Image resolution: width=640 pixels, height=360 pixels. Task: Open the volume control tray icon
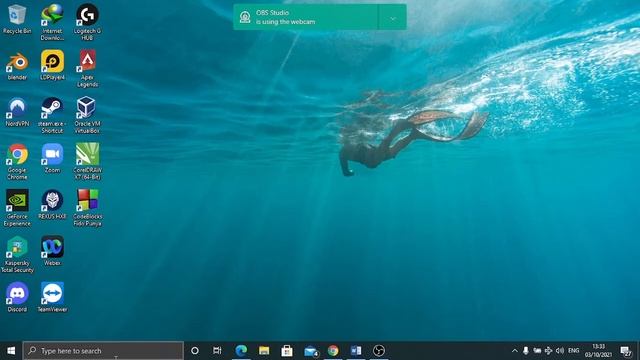pyautogui.click(x=560, y=351)
